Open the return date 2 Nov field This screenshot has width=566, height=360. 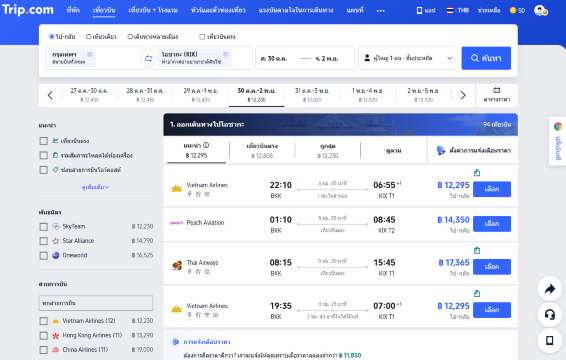(327, 58)
